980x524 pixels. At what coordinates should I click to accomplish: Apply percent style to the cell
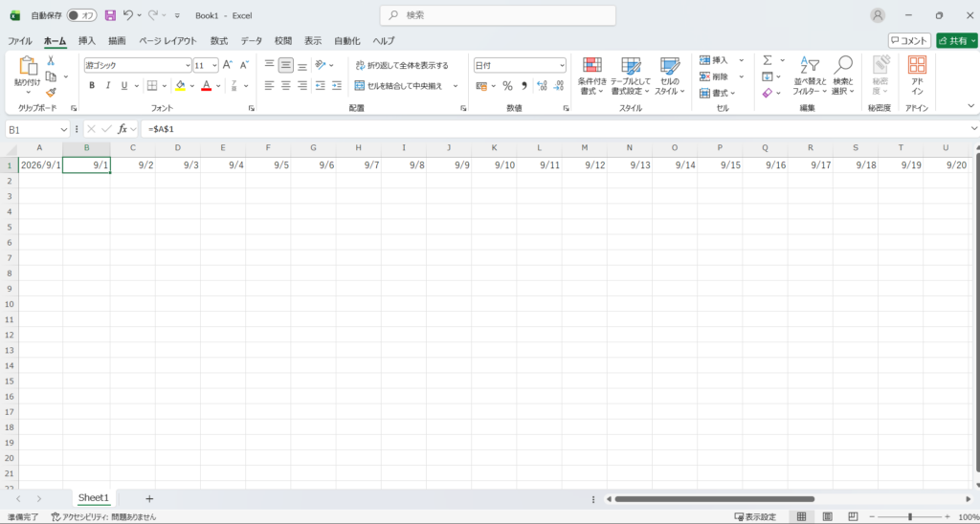pos(507,85)
